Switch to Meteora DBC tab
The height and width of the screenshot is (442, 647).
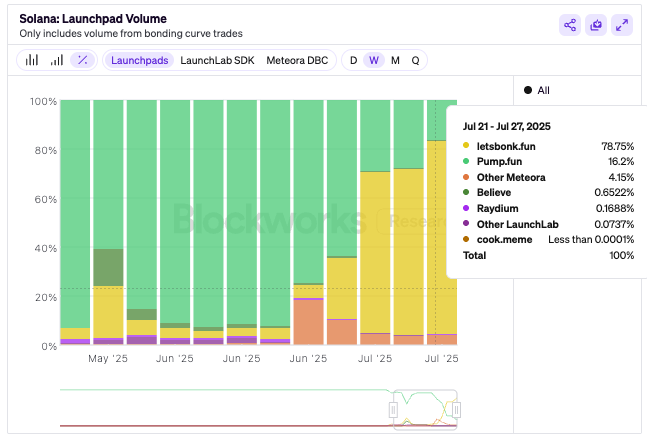coord(297,60)
